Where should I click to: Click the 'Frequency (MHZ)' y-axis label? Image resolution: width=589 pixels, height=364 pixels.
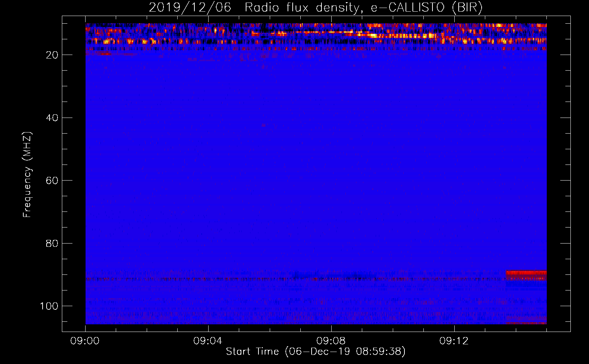27,175
